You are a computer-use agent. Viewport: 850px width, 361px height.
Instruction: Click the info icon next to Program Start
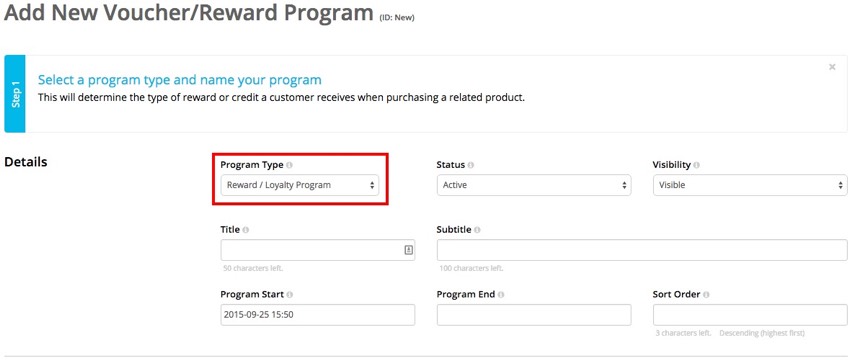289,295
